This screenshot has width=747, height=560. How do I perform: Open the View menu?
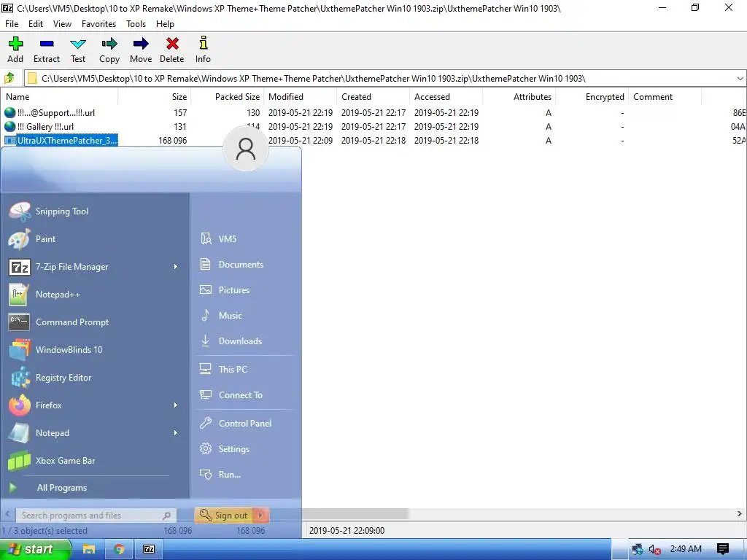[x=63, y=24]
